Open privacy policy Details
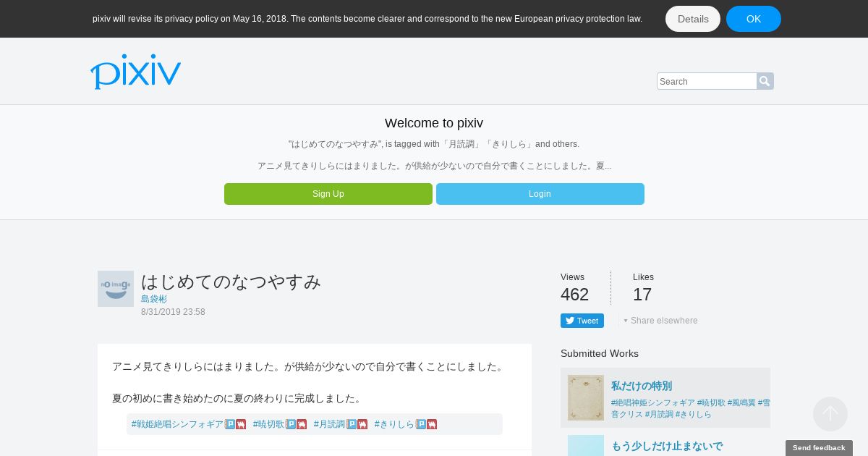The image size is (868, 456). click(693, 19)
